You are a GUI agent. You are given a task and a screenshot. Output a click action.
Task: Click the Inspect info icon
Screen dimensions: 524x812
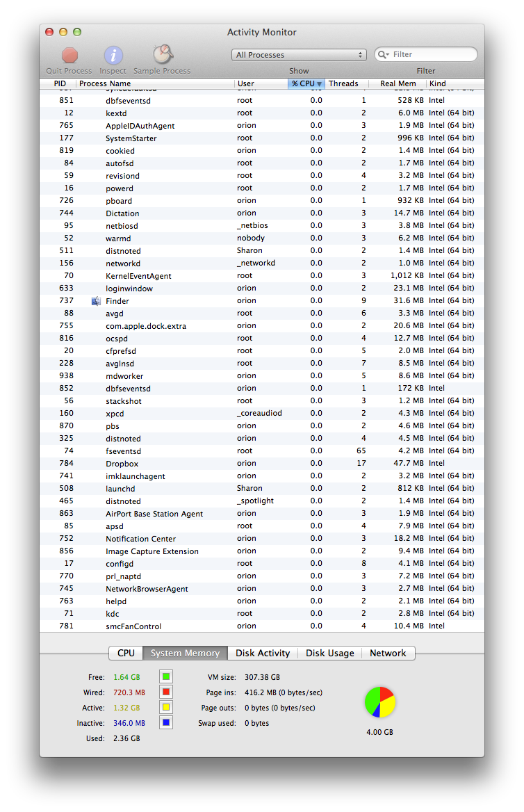[x=113, y=55]
